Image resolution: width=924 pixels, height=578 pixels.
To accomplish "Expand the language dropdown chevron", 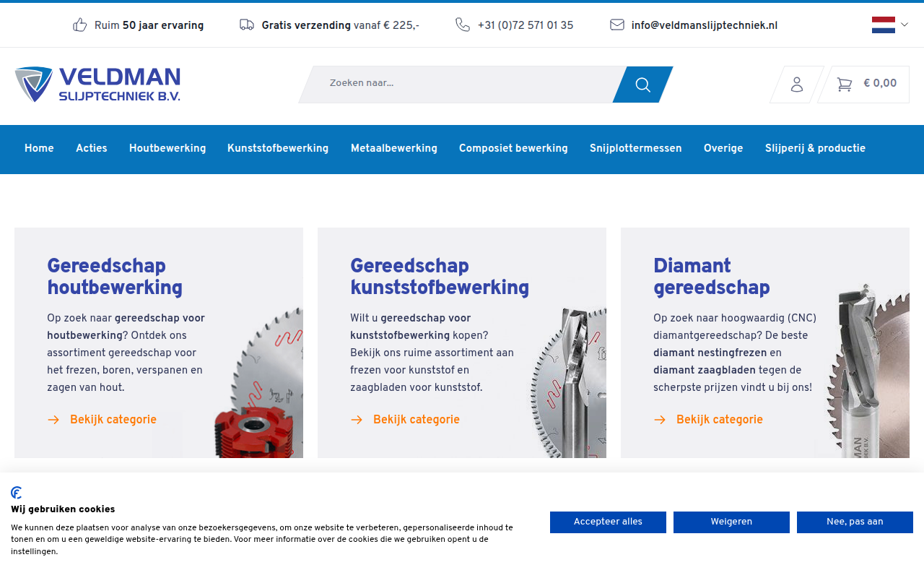I will tap(905, 25).
